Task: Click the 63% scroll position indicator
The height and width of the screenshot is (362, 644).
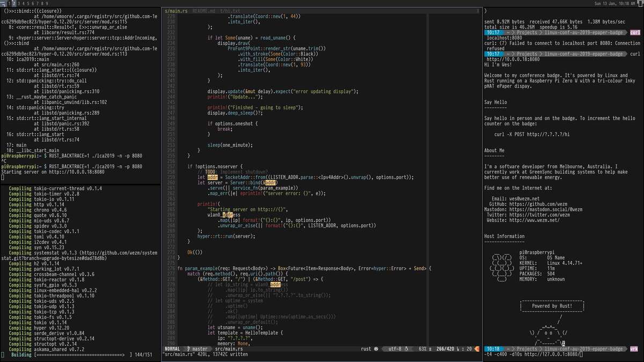Action: pos(423,349)
